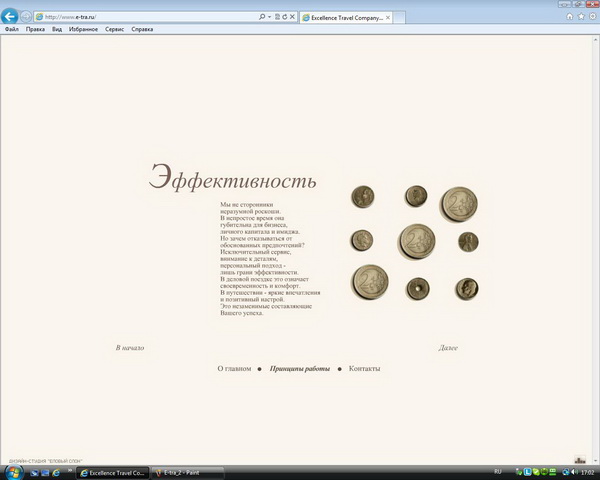Stop loading with the address bar X

[292, 17]
